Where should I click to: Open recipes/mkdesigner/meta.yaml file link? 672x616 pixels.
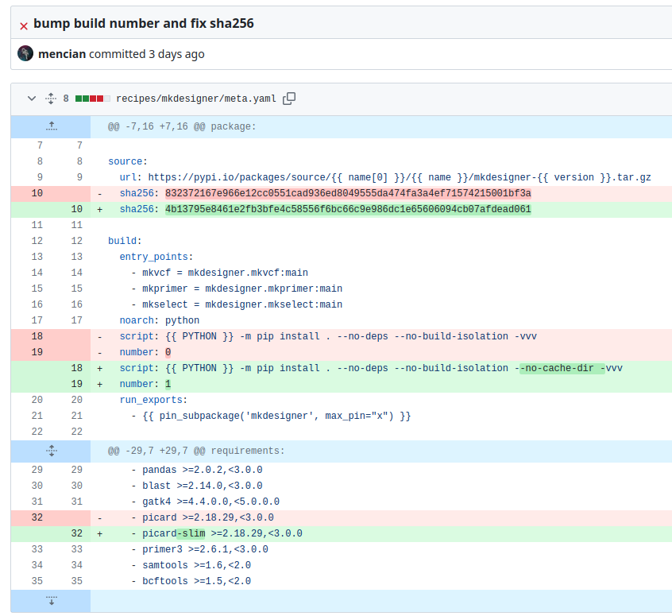click(196, 99)
